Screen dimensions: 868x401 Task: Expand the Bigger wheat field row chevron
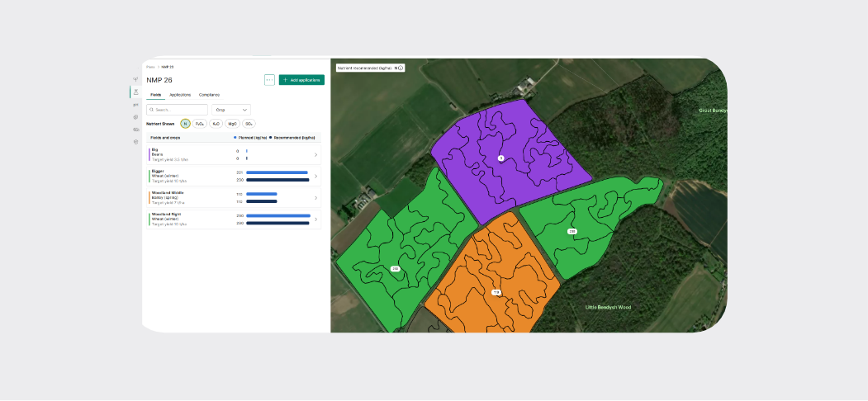[x=315, y=177]
